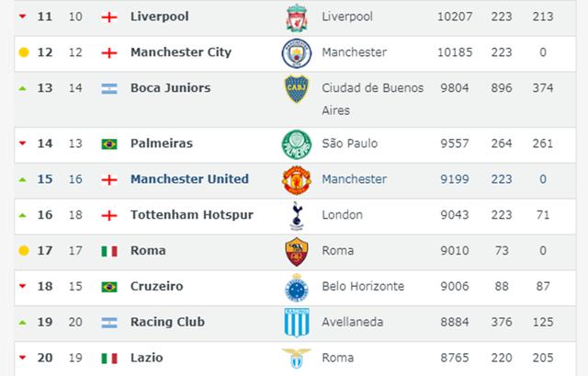Click the Liverpool club crest

coord(296,17)
